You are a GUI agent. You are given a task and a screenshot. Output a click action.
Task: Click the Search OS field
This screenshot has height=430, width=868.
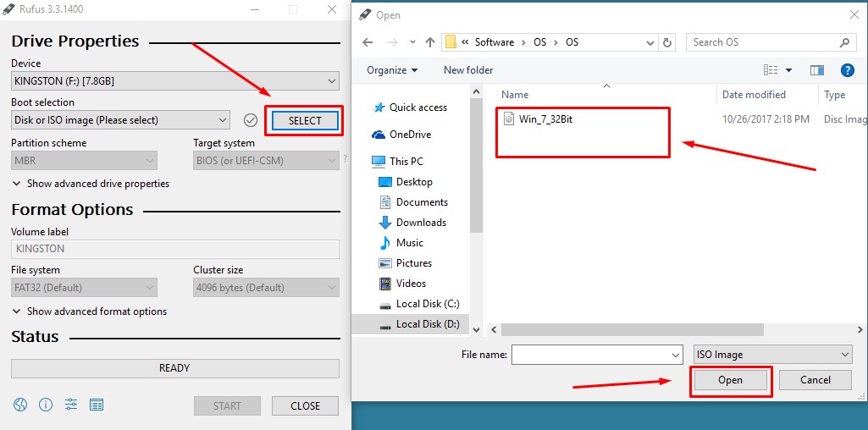coord(771,42)
